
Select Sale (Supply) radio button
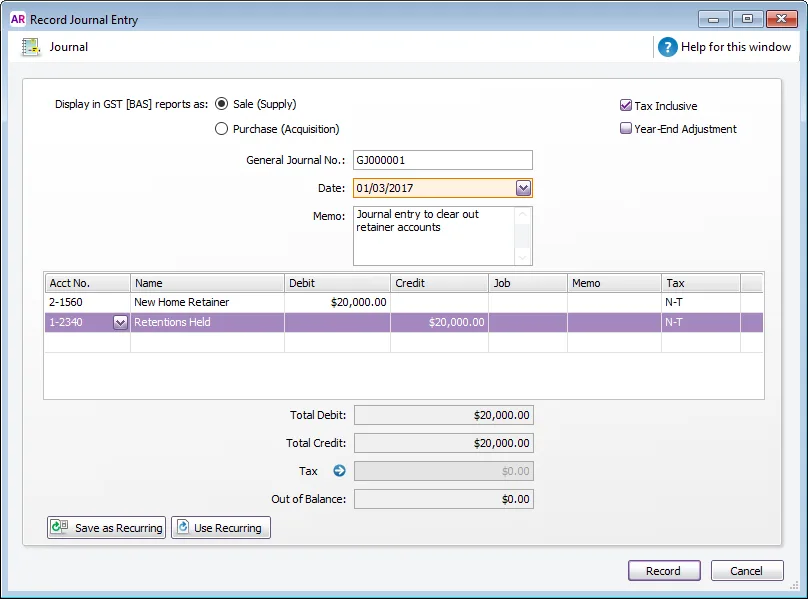pyautogui.click(x=221, y=104)
